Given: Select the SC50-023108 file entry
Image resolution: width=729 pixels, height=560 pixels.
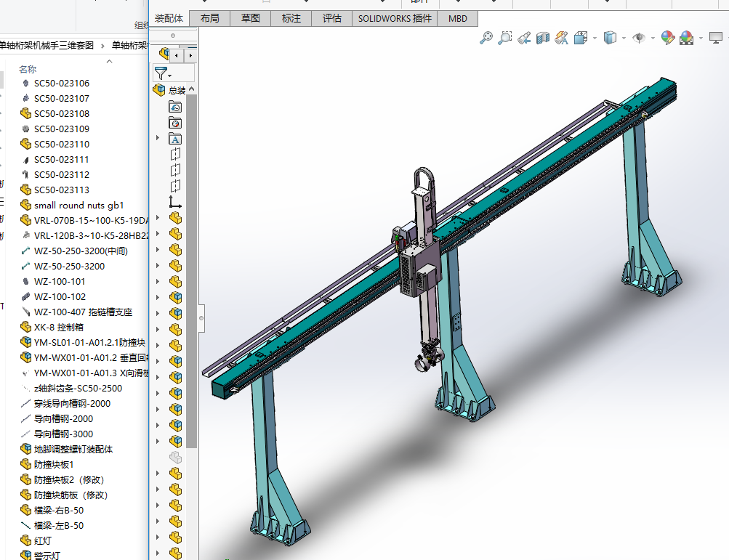Looking at the screenshot, I should 62,113.
